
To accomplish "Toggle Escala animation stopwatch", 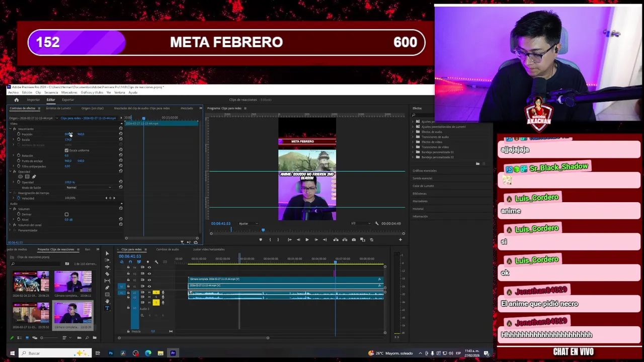I will click(x=19, y=139).
